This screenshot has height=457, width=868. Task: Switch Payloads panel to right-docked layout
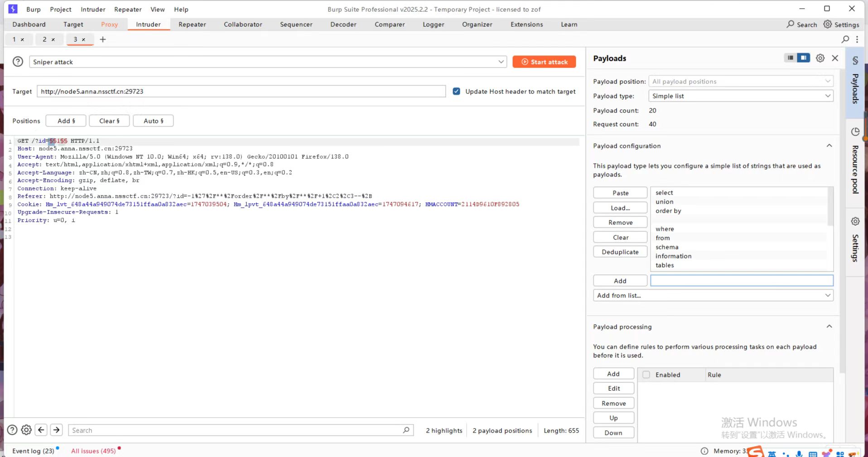tap(803, 58)
